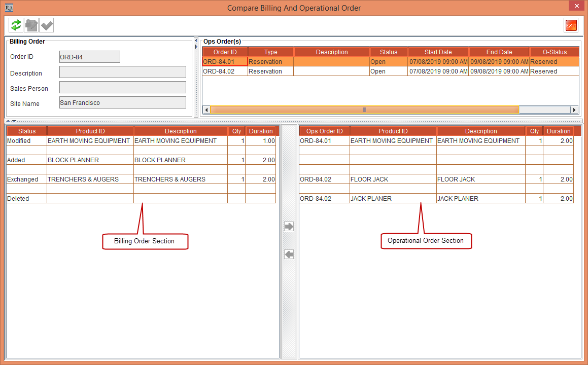Click right arrow of Ops Orders horizontal scrollbar
Screen dimensions: 588x365
[x=574, y=109]
